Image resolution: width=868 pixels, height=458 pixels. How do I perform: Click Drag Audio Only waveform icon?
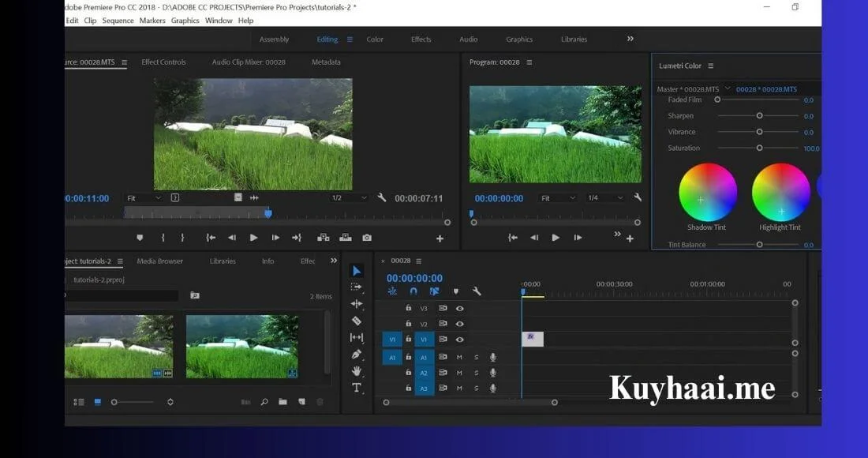click(x=254, y=197)
